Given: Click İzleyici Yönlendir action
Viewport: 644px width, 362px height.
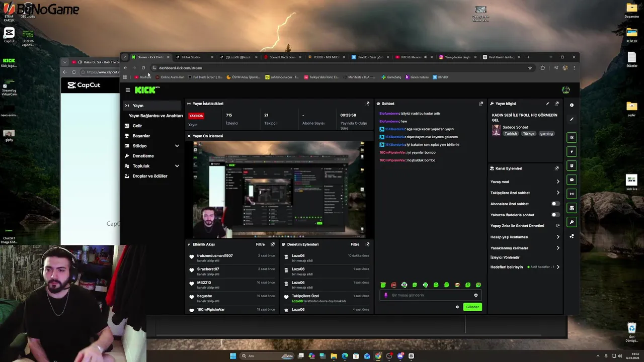Looking at the screenshot, I should click(x=505, y=257).
